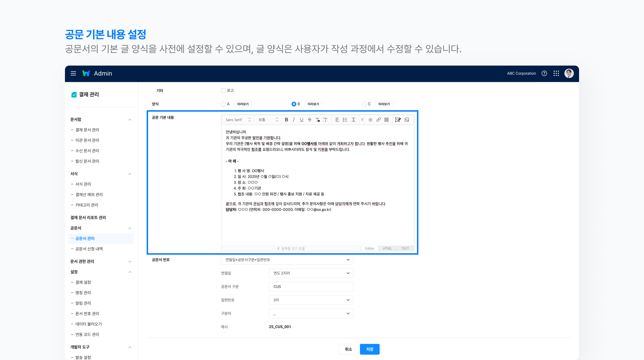This screenshot has width=644, height=360.
Task: Toggle bold formatting in the editor toolbar
Action: pos(286,120)
